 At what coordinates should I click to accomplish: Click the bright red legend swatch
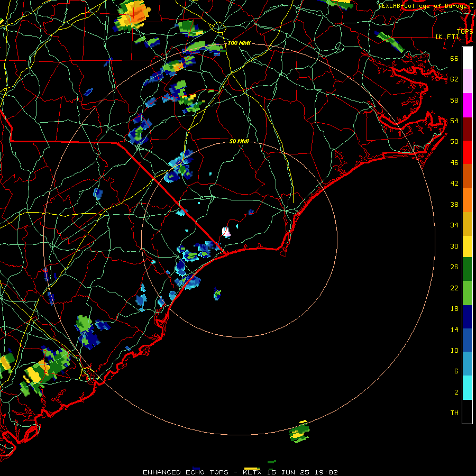click(467, 152)
